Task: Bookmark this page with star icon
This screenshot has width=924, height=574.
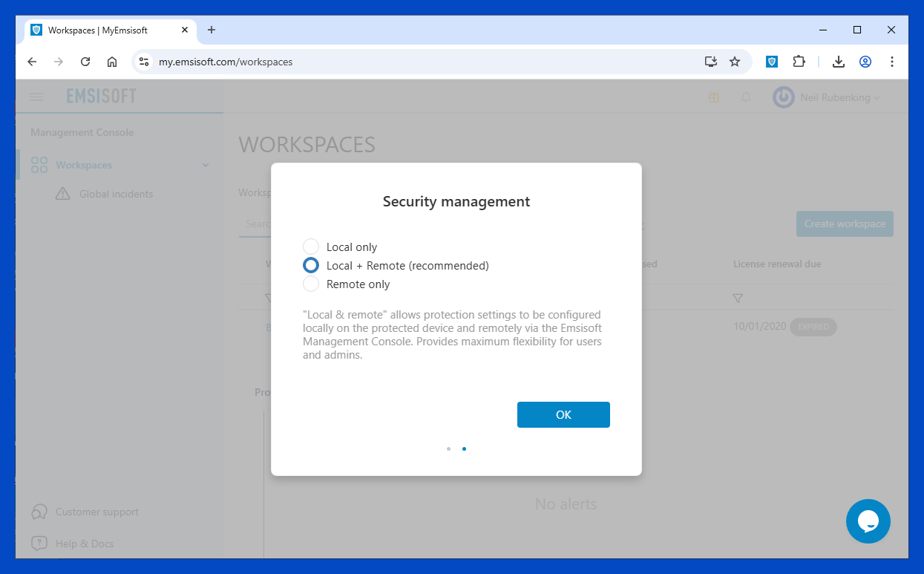Action: tap(735, 62)
